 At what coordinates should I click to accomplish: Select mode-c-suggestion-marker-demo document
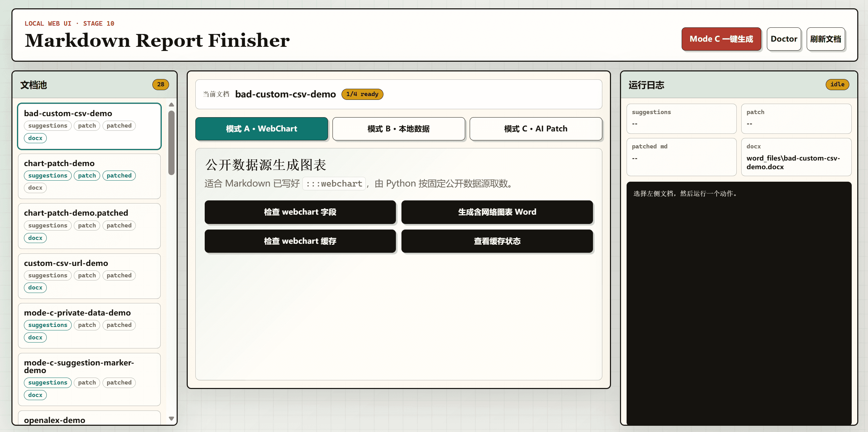pyautogui.click(x=89, y=379)
